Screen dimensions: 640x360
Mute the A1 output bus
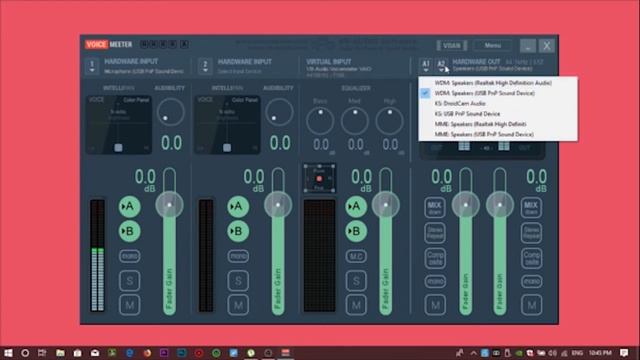coord(435,305)
